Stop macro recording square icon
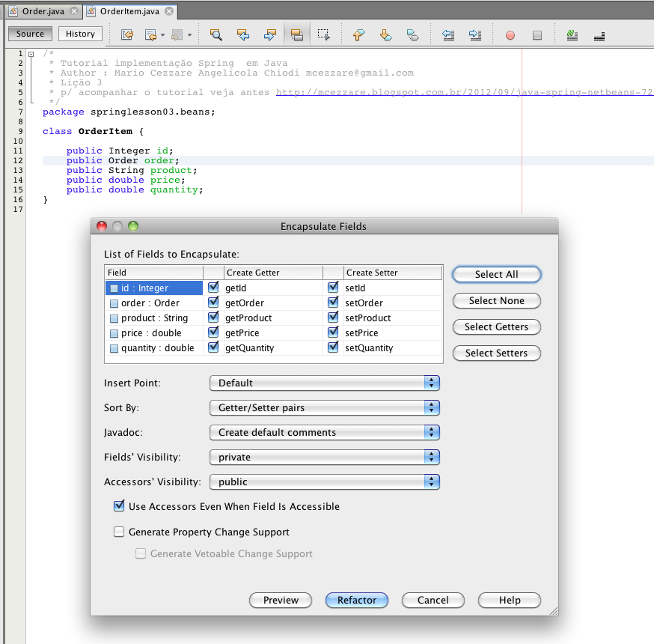654x644 pixels. coord(537,35)
